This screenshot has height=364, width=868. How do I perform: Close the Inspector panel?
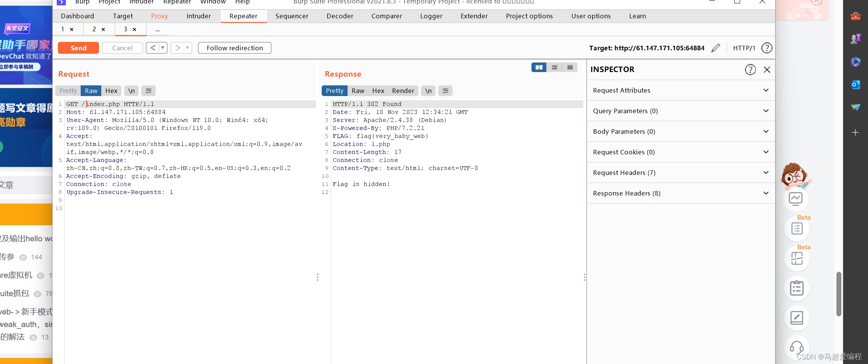point(767,70)
